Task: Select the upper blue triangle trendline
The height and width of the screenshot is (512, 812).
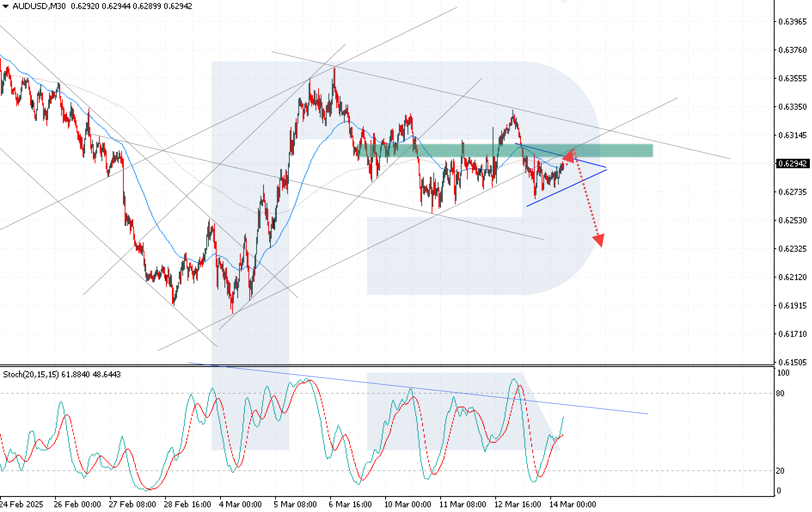Action: [561, 155]
